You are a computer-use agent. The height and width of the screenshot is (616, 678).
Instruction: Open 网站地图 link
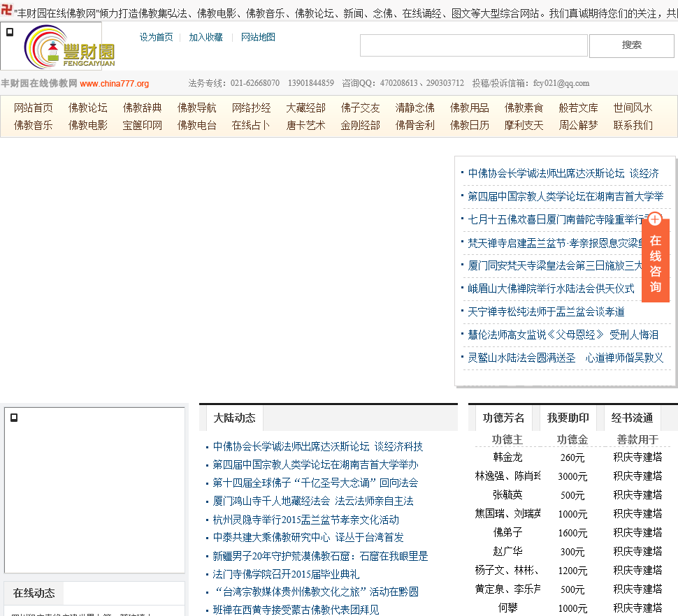pos(258,37)
